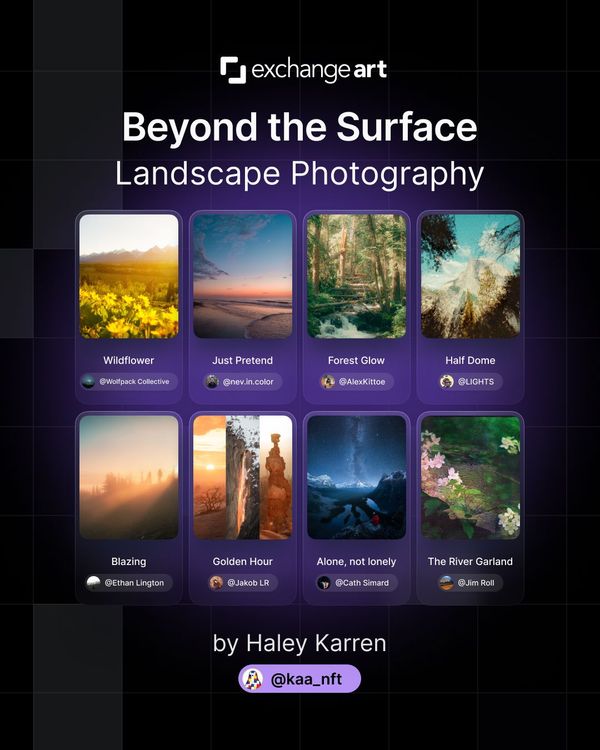The image size is (600, 750).
Task: Click the Half Dome title text
Action: click(470, 360)
